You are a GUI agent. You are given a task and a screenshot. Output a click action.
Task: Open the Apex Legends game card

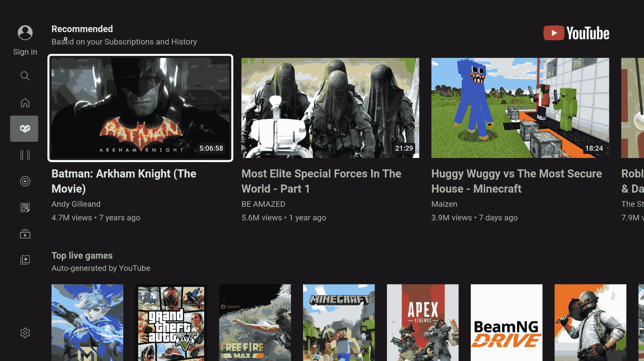[423, 323]
